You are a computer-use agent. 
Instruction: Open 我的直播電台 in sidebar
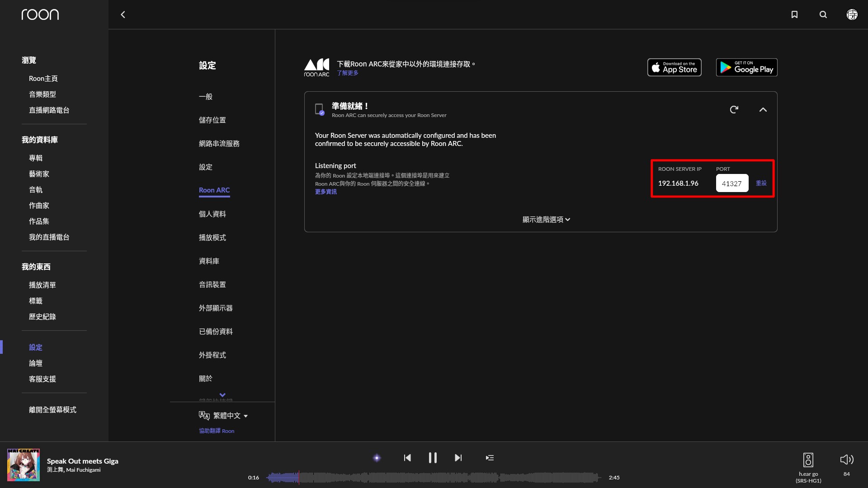[x=49, y=237]
